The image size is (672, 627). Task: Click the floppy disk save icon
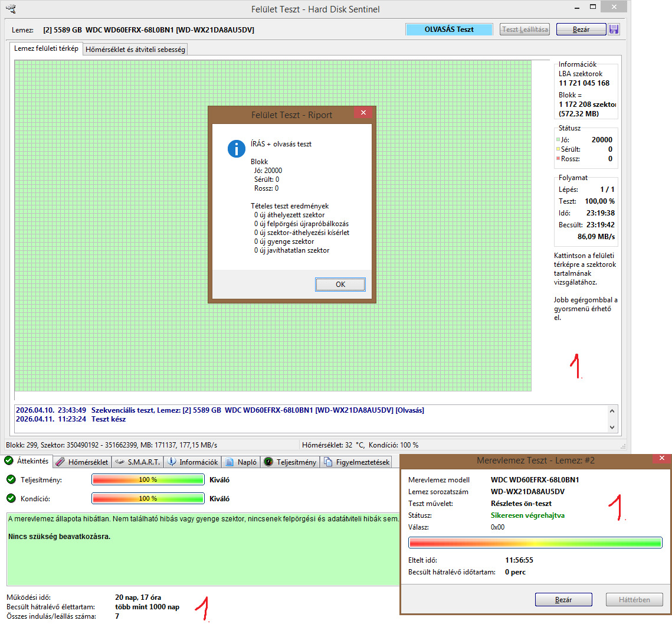coord(614,29)
